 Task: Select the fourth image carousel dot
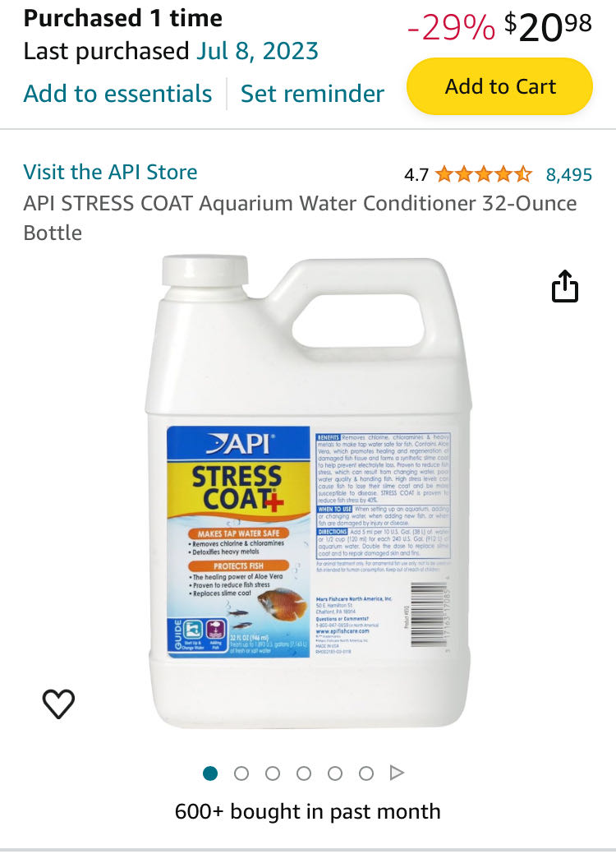tap(304, 773)
